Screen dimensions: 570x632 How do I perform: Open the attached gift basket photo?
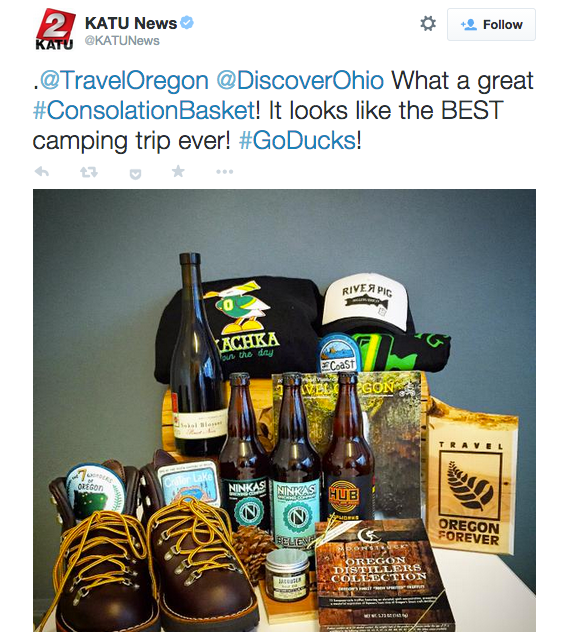pos(284,410)
